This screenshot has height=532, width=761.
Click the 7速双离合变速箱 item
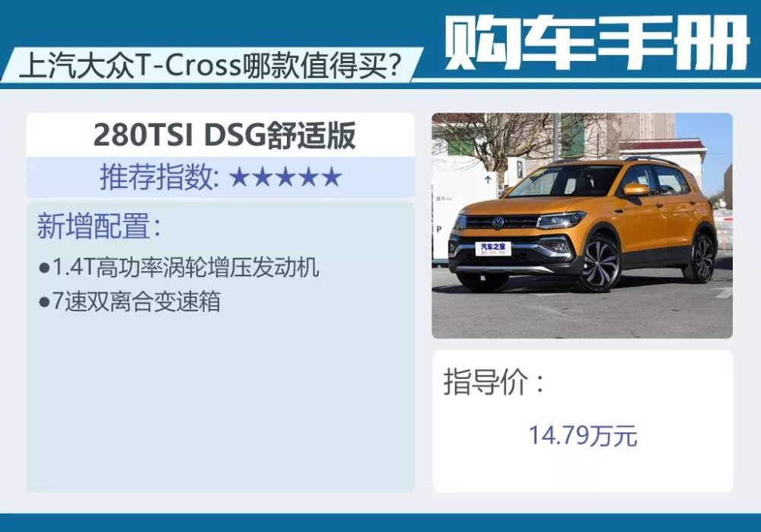(136, 302)
